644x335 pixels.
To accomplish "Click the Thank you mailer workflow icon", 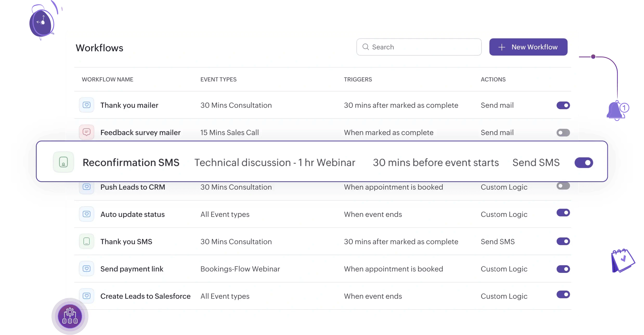I will point(87,105).
